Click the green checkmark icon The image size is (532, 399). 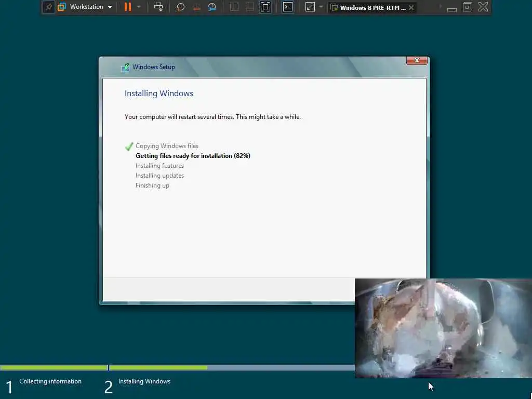(x=129, y=146)
